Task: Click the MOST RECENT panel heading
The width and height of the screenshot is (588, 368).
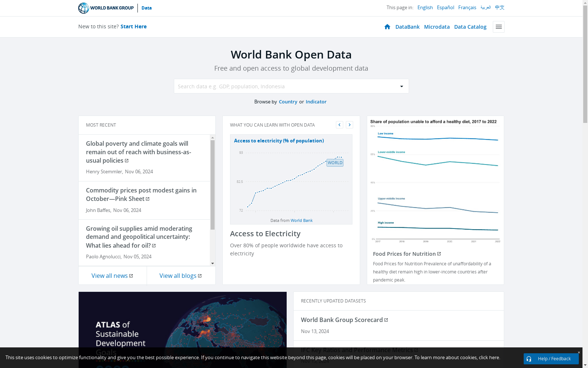Action: click(101, 125)
